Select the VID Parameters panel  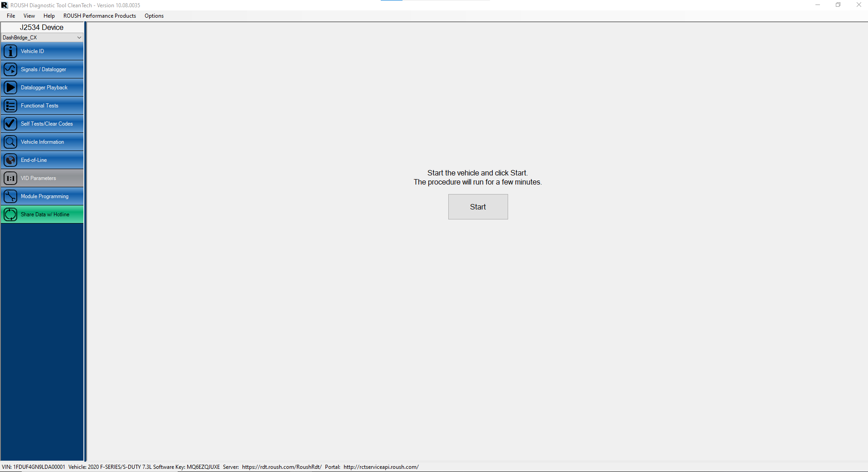42,178
